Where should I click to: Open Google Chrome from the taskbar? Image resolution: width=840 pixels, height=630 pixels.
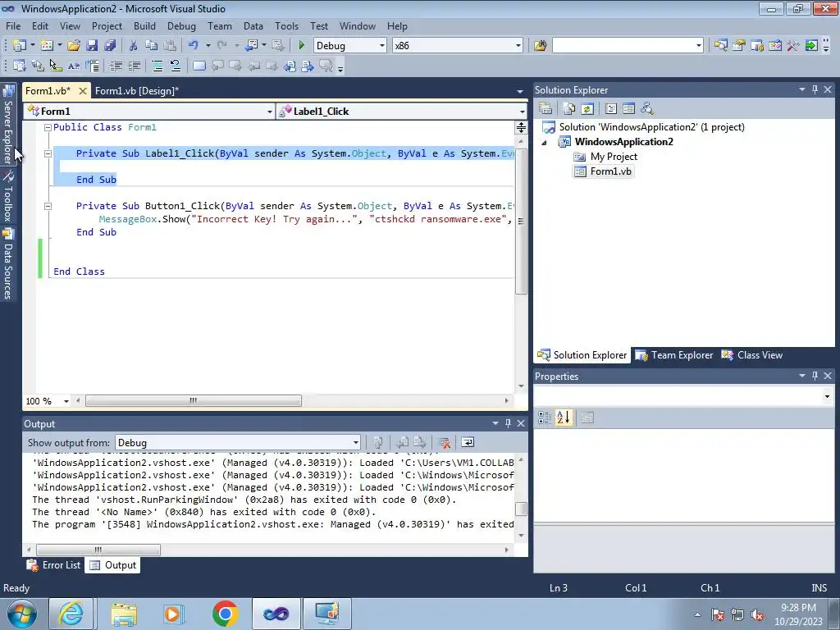(x=225, y=614)
